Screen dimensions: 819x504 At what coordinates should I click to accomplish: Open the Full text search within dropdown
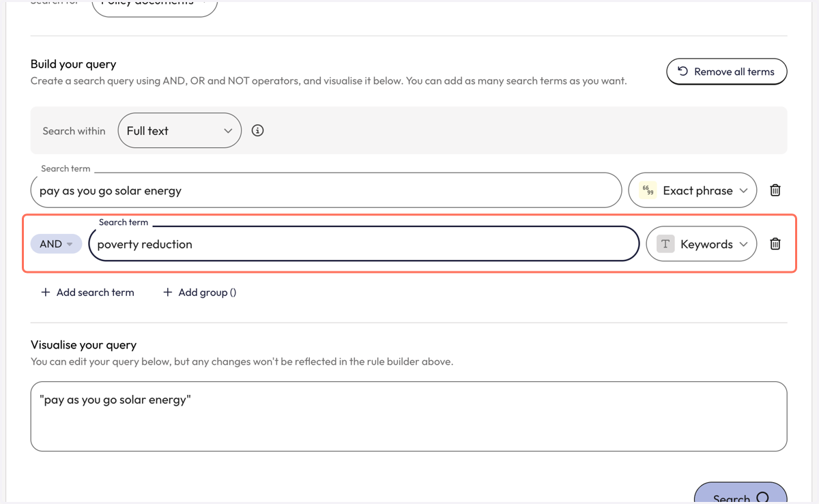pos(179,130)
